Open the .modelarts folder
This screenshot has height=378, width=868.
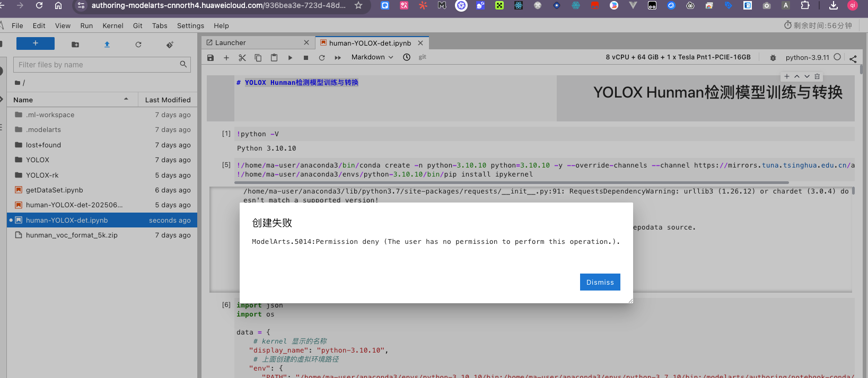(x=102, y=129)
